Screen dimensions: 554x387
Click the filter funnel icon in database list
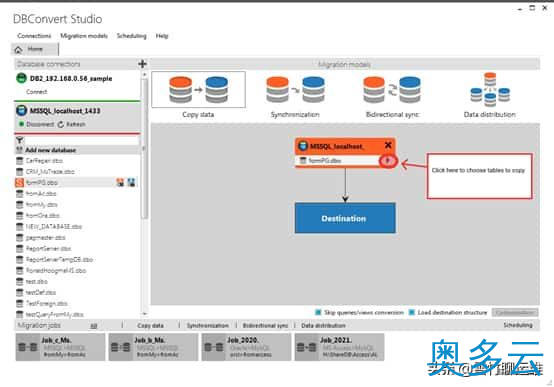[x=19, y=140]
